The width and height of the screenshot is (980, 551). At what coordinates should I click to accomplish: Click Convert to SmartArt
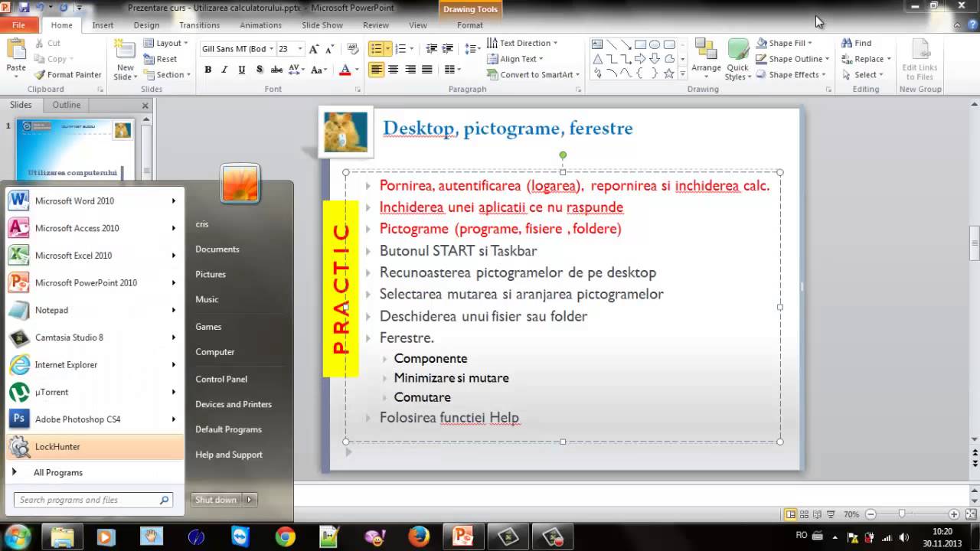[532, 75]
